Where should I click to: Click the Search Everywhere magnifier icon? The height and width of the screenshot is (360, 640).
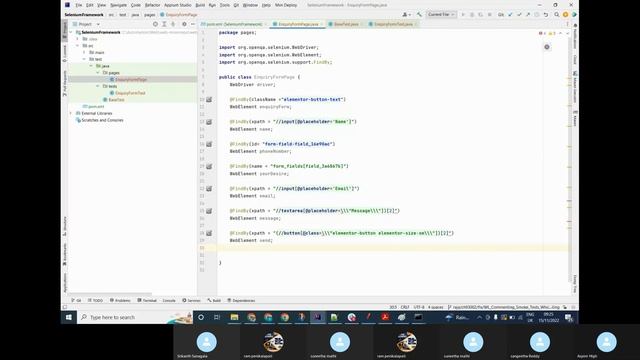coord(557,15)
